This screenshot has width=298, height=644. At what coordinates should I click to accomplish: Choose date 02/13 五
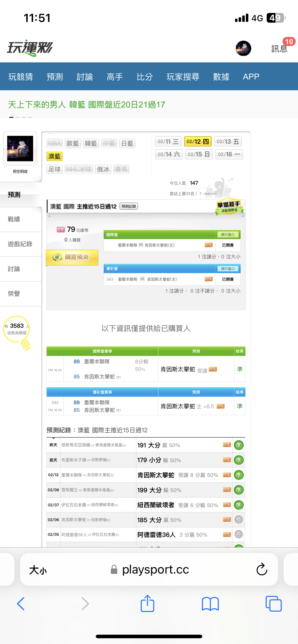tap(228, 142)
